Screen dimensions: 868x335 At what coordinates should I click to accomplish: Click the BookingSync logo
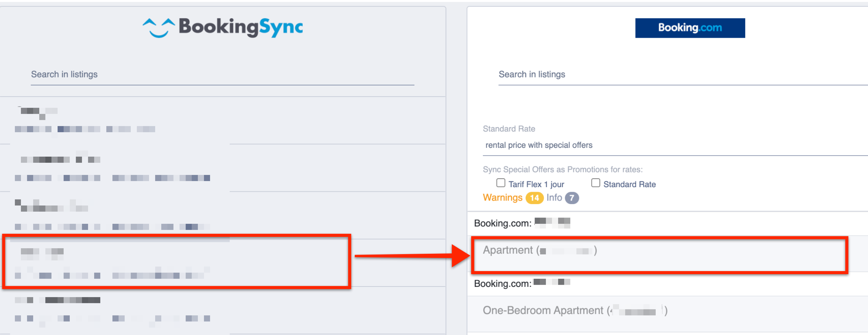(222, 27)
